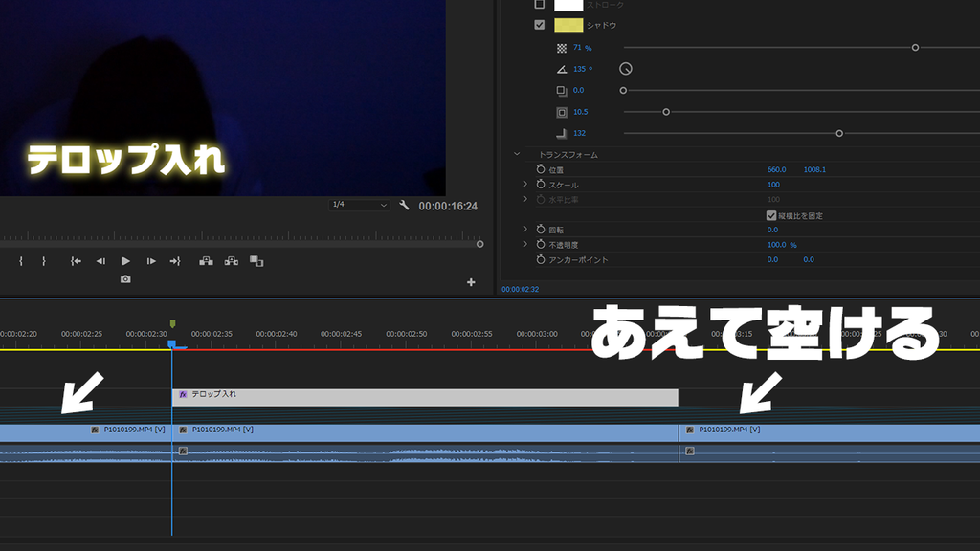This screenshot has height=551, width=980.
Task: Click the Extract button
Action: click(232, 261)
